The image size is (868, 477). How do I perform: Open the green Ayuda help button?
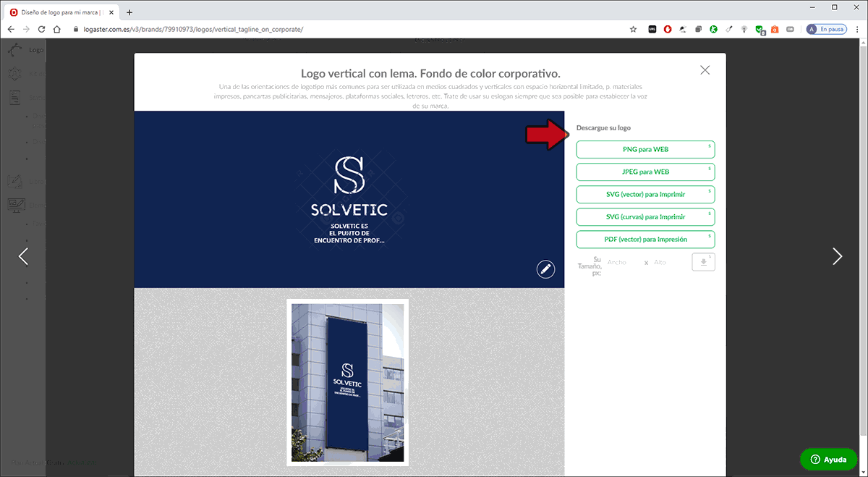pos(828,460)
